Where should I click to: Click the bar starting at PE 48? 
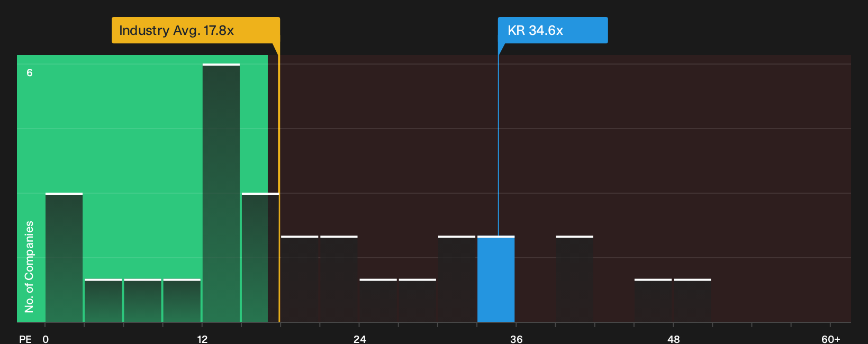point(692,300)
